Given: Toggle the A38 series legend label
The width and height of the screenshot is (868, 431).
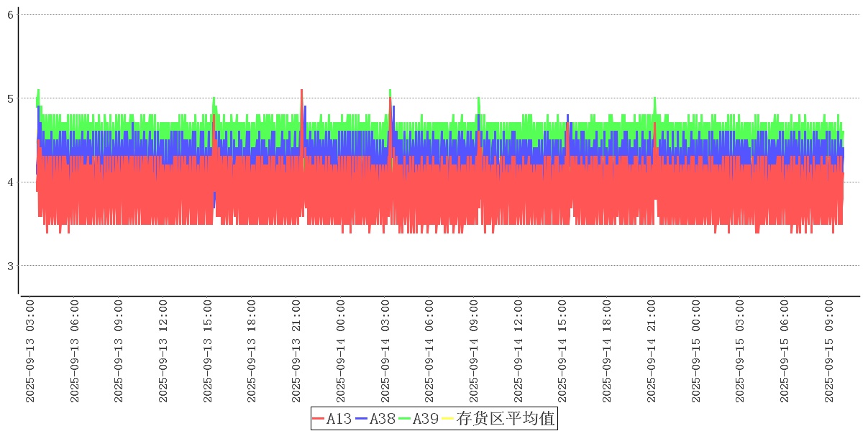Looking at the screenshot, I should (x=382, y=419).
